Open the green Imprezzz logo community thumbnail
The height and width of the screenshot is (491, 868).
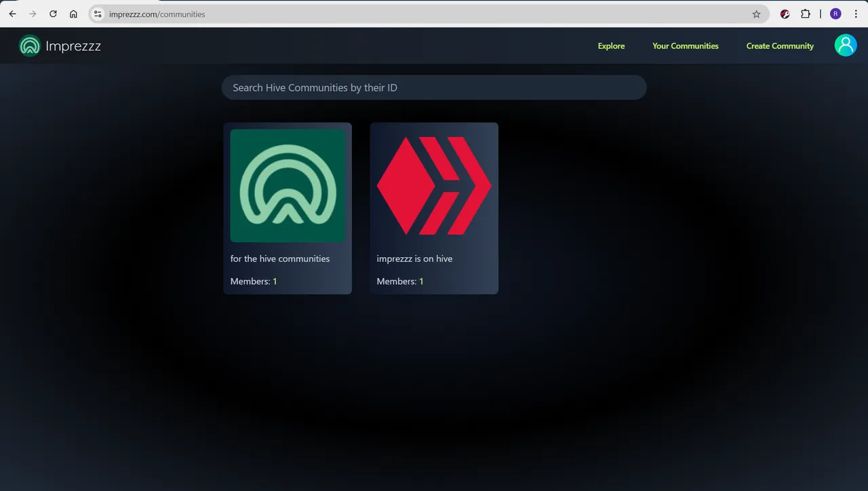[x=288, y=186]
